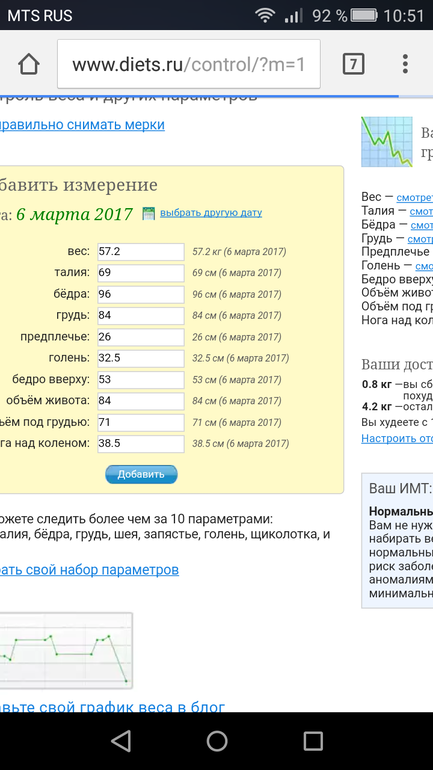Focus the 'голень' input field with 32.5
Viewport: 433px width, 770px height.
point(141,358)
